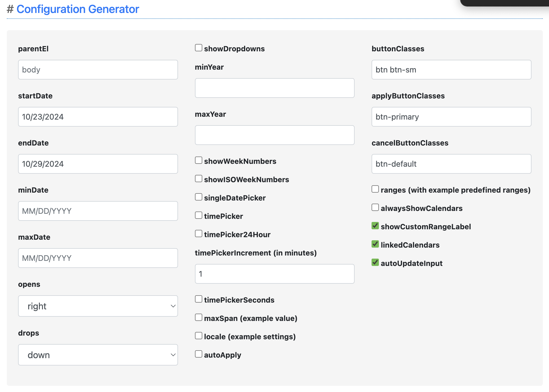Tick the showWeekNumbers checkbox

pos(199,160)
